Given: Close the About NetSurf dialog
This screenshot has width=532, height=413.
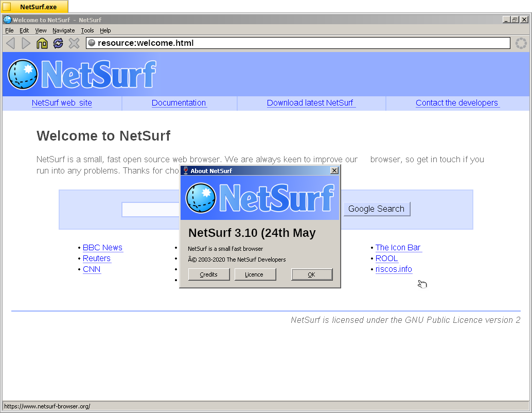Looking at the screenshot, I should [334, 170].
